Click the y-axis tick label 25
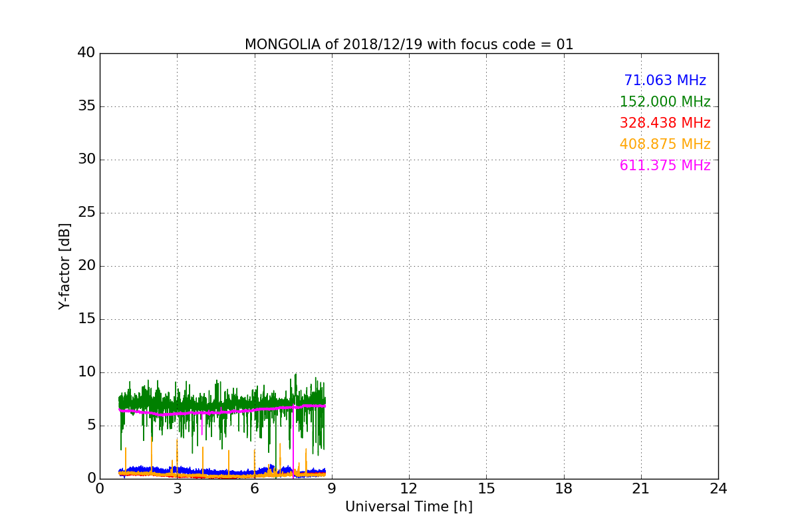Image resolution: width=798 pixels, height=532 pixels. pyautogui.click(x=86, y=213)
